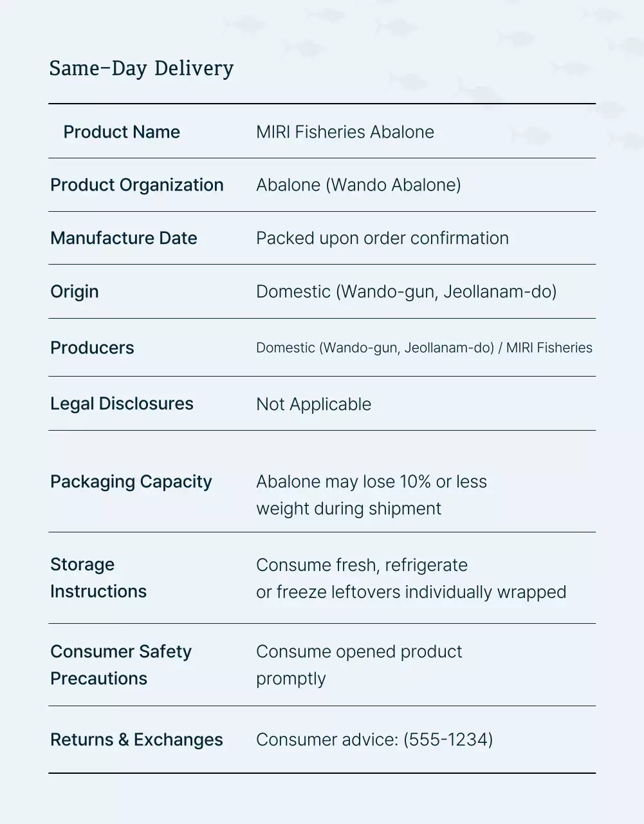
Task: Click the Consume opened product promptly text
Action: tap(359, 664)
